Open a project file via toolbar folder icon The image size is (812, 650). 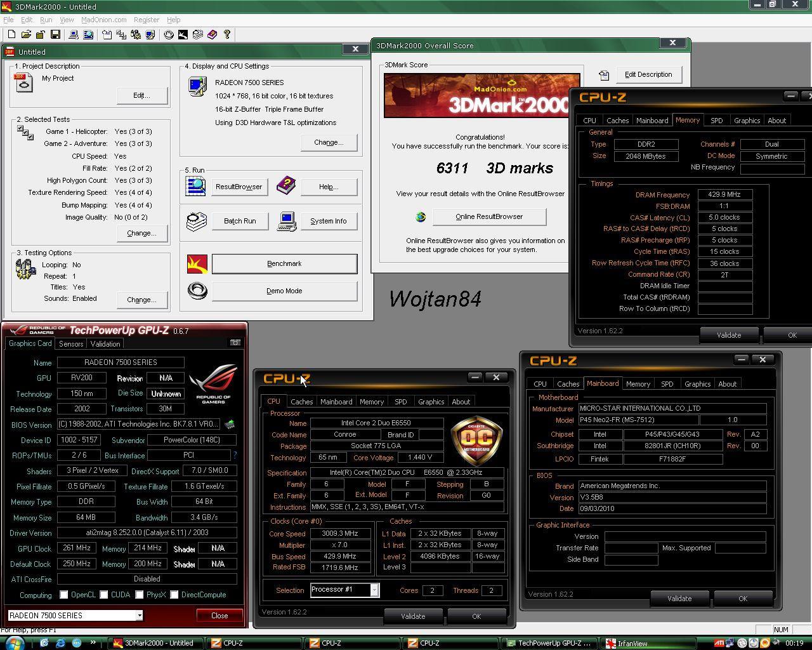(x=26, y=34)
